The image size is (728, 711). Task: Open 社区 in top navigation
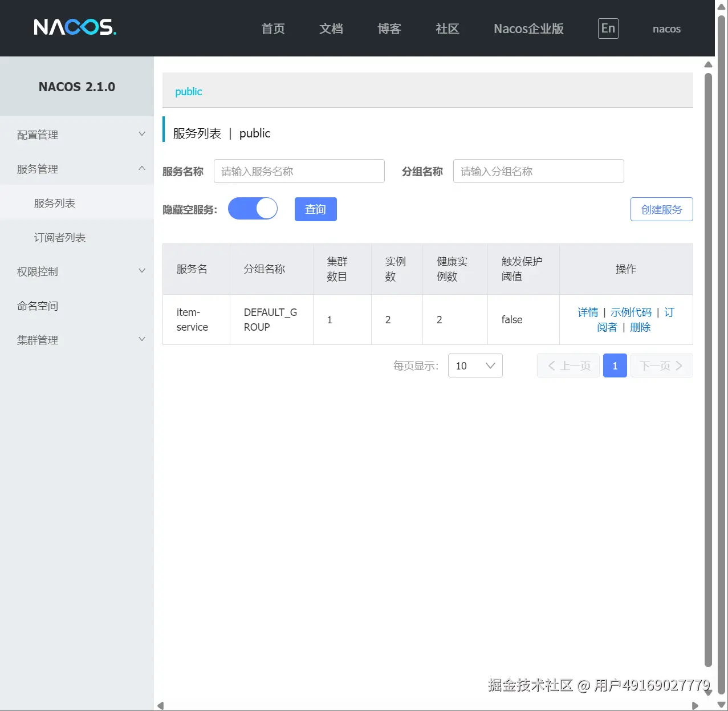pos(448,29)
